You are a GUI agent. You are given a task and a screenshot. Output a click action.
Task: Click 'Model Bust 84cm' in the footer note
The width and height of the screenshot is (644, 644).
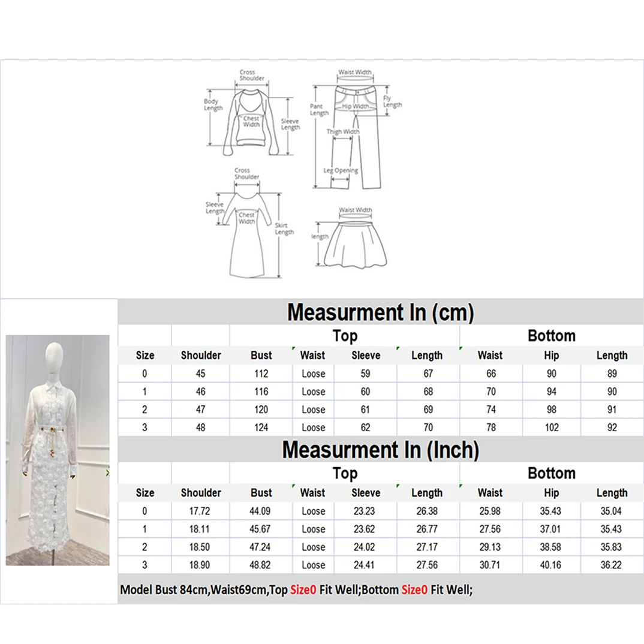click(x=165, y=590)
